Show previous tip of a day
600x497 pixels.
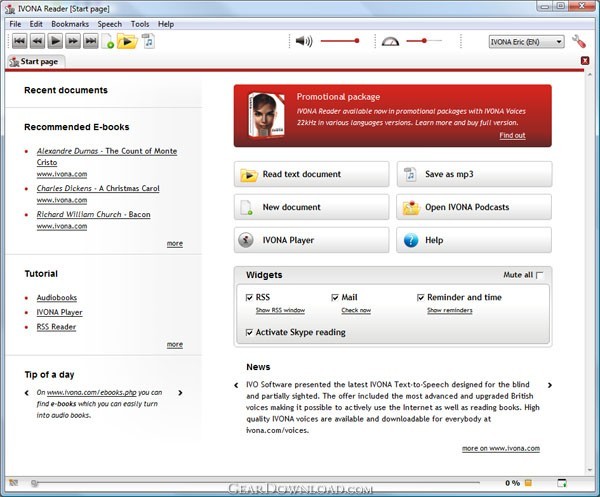[26, 393]
